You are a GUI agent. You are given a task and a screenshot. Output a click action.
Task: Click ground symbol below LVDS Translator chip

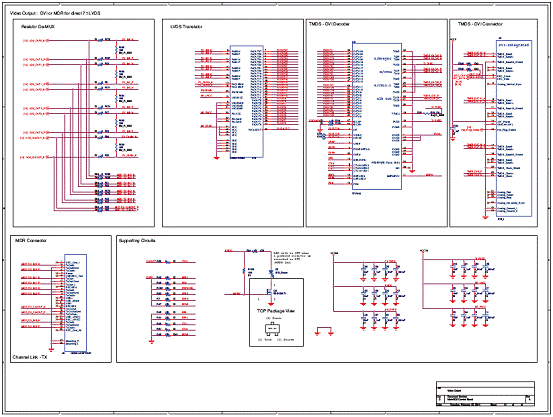tap(217, 158)
